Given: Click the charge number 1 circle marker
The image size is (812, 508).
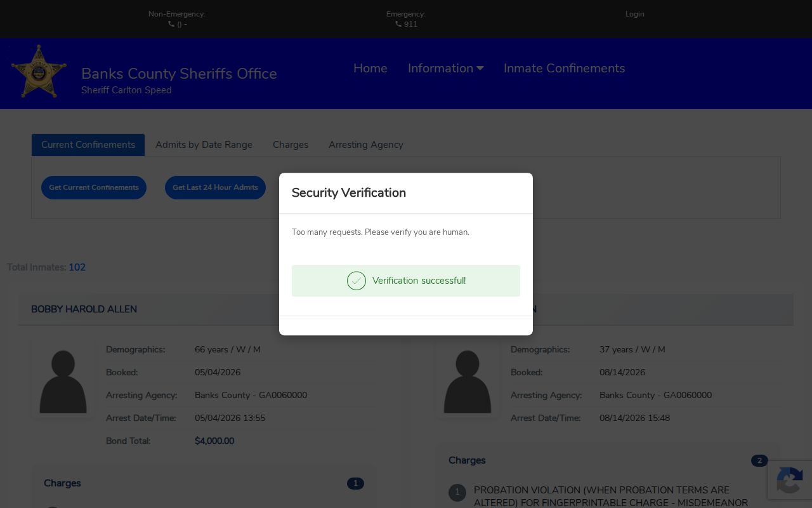Looking at the screenshot, I should 457,493.
